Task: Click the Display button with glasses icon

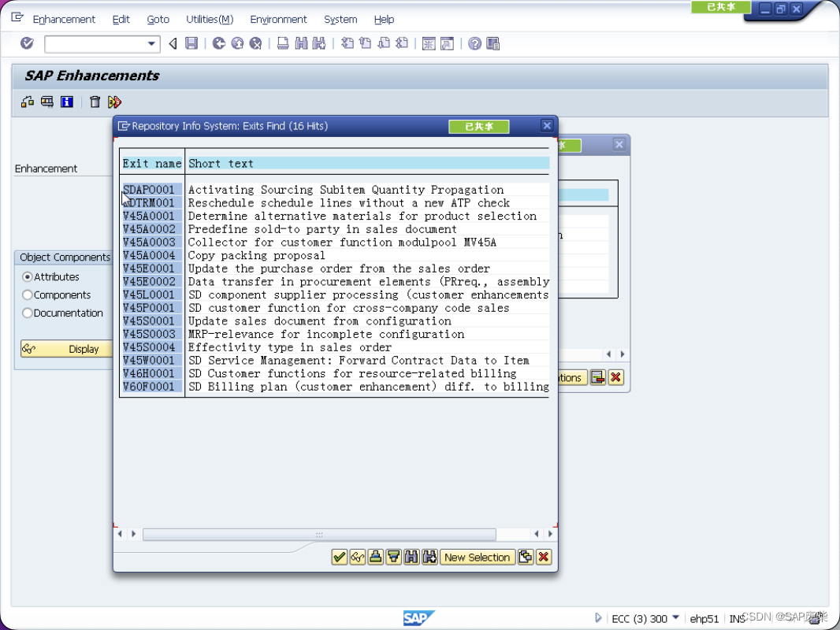Action: pyautogui.click(x=66, y=349)
